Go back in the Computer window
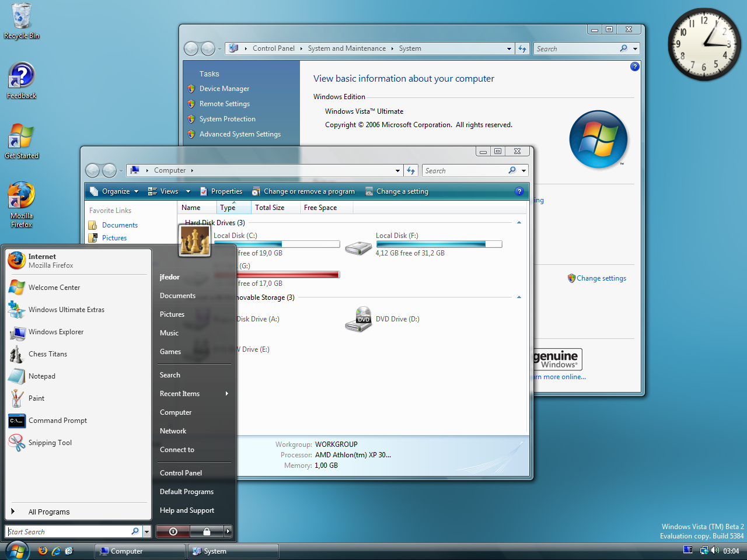Image resolution: width=747 pixels, height=560 pixels. (92, 170)
